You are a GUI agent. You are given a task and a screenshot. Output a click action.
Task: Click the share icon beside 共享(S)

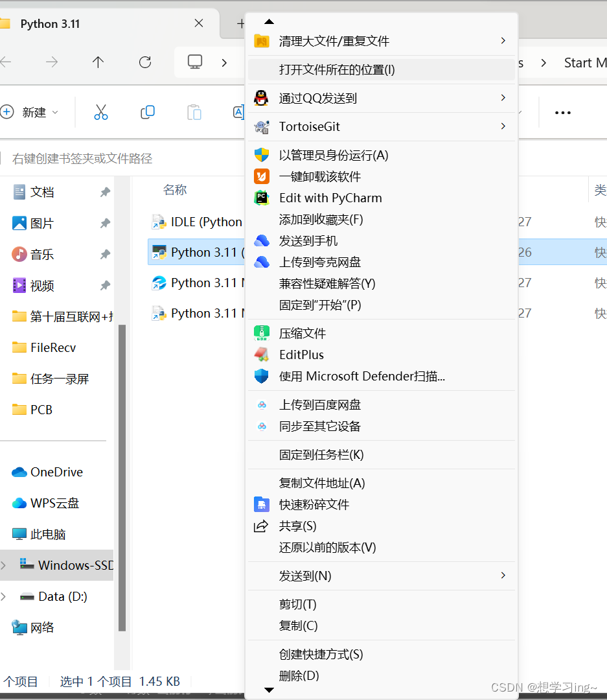click(261, 526)
